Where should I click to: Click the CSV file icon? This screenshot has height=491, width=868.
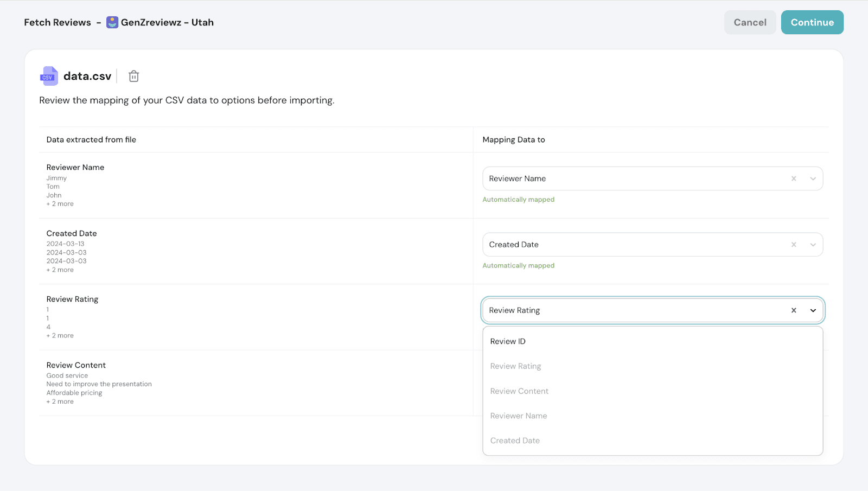[x=49, y=76]
